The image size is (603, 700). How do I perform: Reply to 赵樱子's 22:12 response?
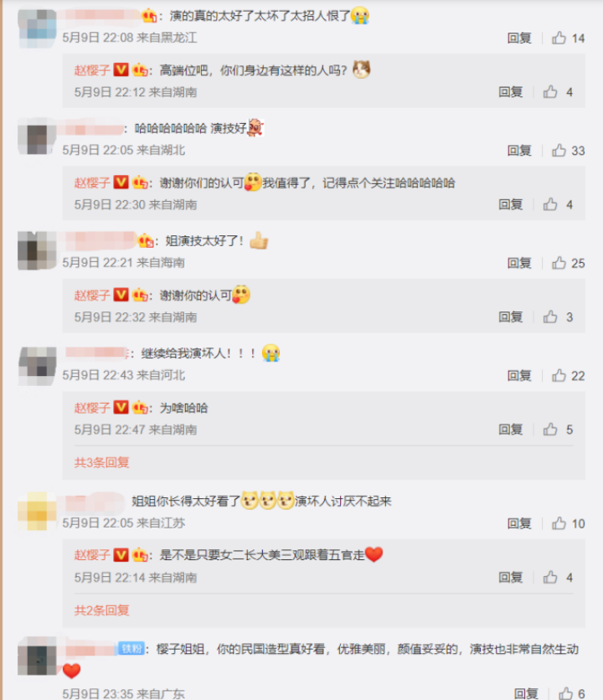511,92
